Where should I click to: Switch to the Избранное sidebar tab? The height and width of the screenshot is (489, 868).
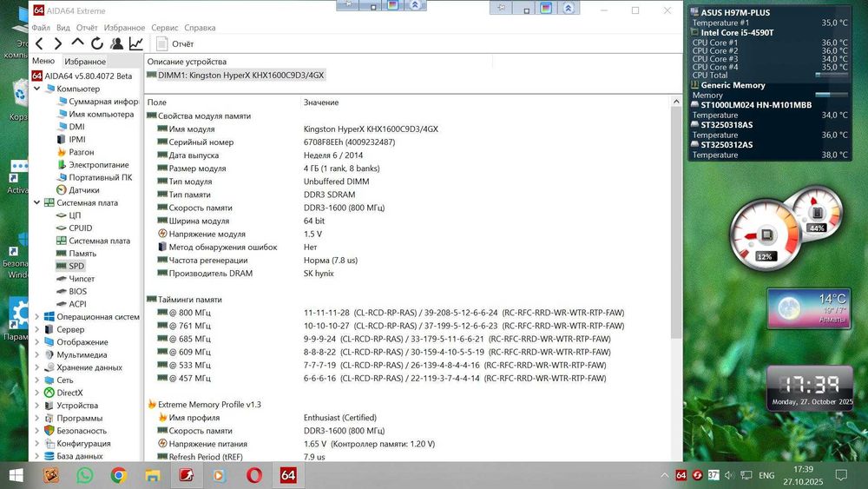coord(85,62)
